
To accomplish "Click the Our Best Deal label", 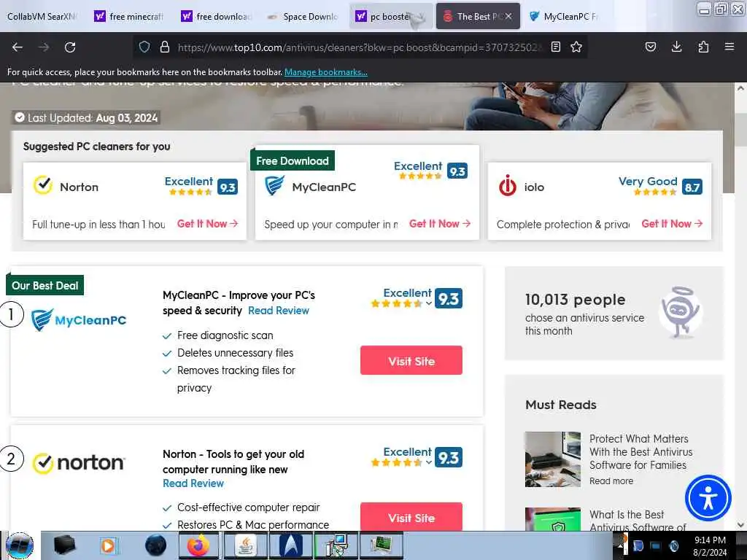I will pos(44,285).
